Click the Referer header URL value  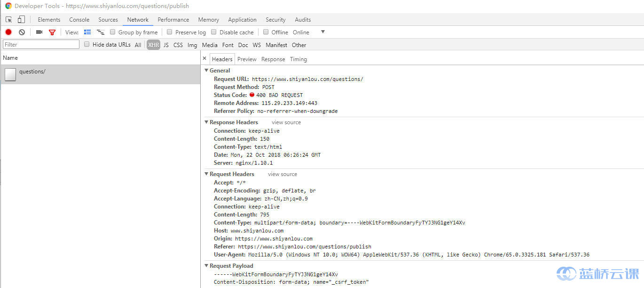click(x=305, y=247)
